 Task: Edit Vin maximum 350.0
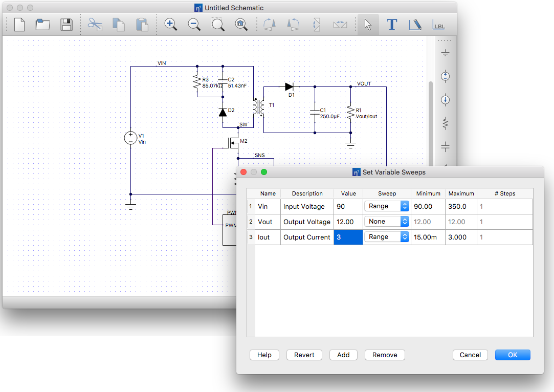coord(461,206)
